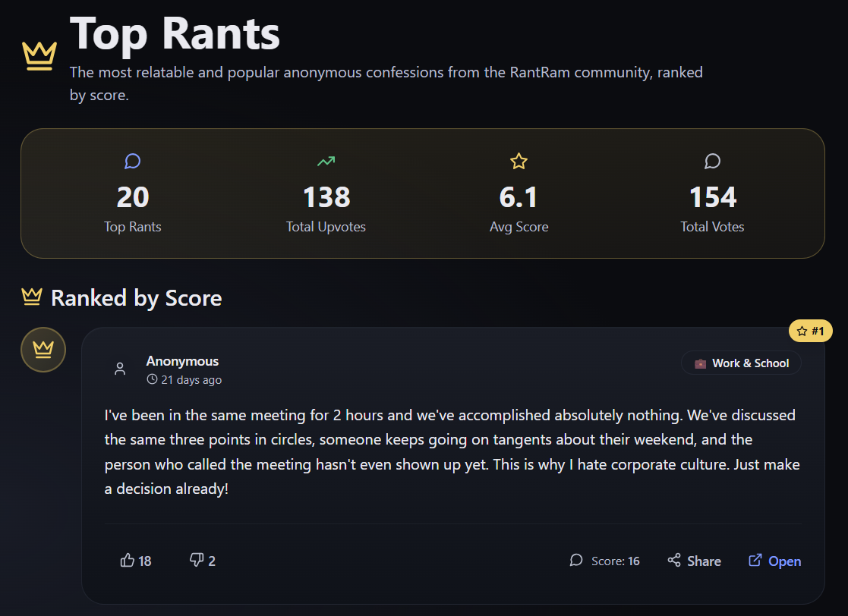Click the clock icon beside 21 days ago

[152, 379]
